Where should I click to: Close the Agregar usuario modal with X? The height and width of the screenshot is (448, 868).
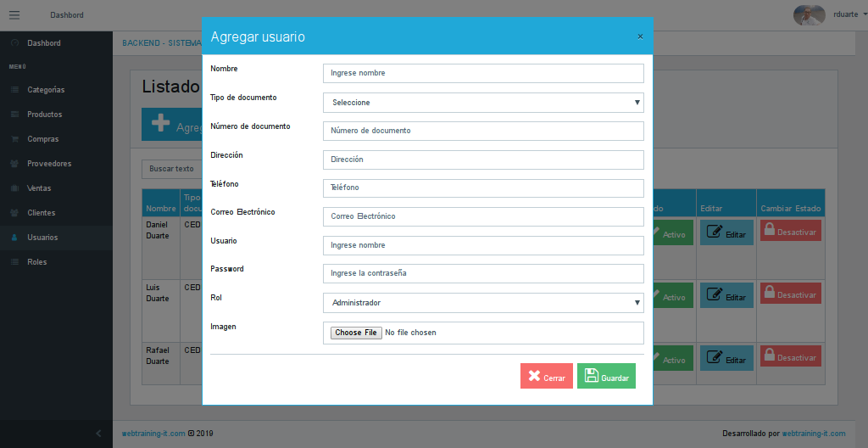pyautogui.click(x=640, y=36)
